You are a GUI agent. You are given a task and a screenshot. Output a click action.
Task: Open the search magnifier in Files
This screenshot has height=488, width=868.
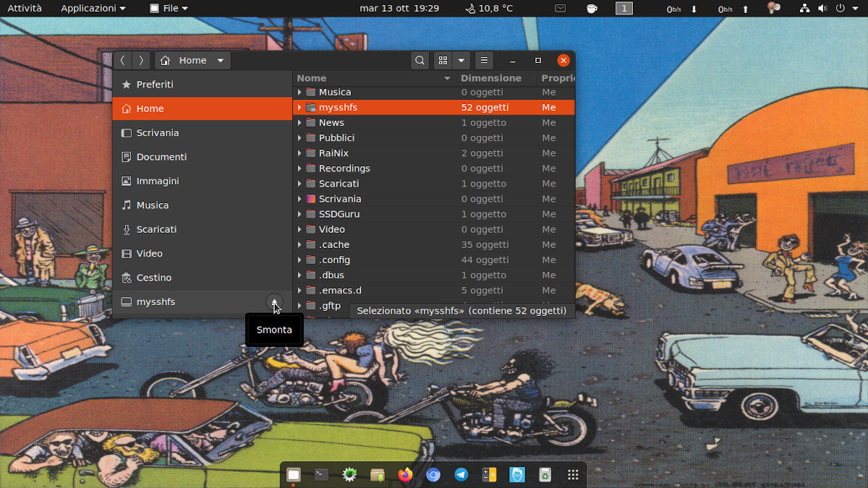[x=420, y=61]
